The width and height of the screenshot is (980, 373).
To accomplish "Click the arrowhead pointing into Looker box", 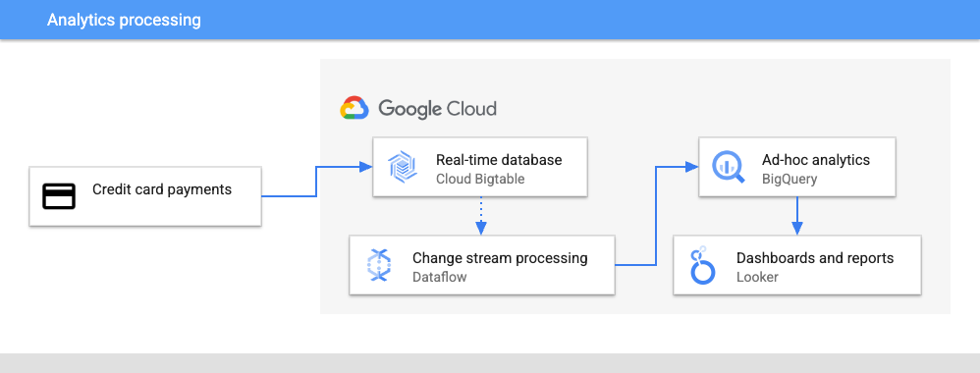I will (796, 230).
